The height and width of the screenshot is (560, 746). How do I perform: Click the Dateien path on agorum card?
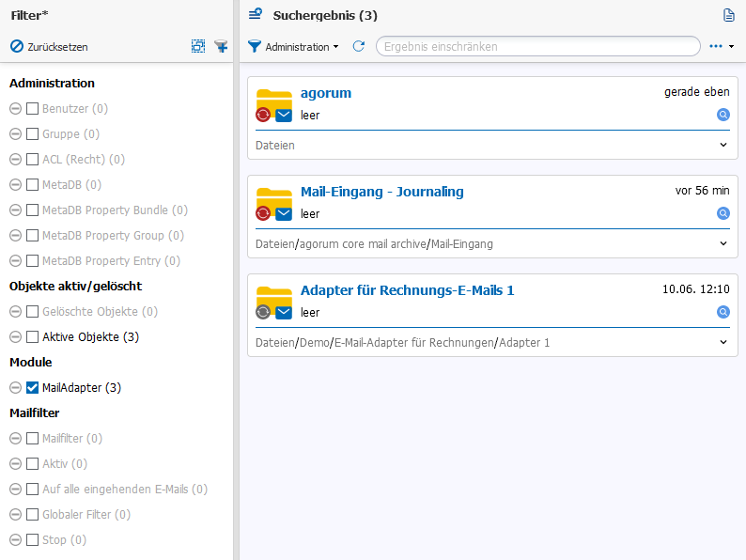(275, 145)
